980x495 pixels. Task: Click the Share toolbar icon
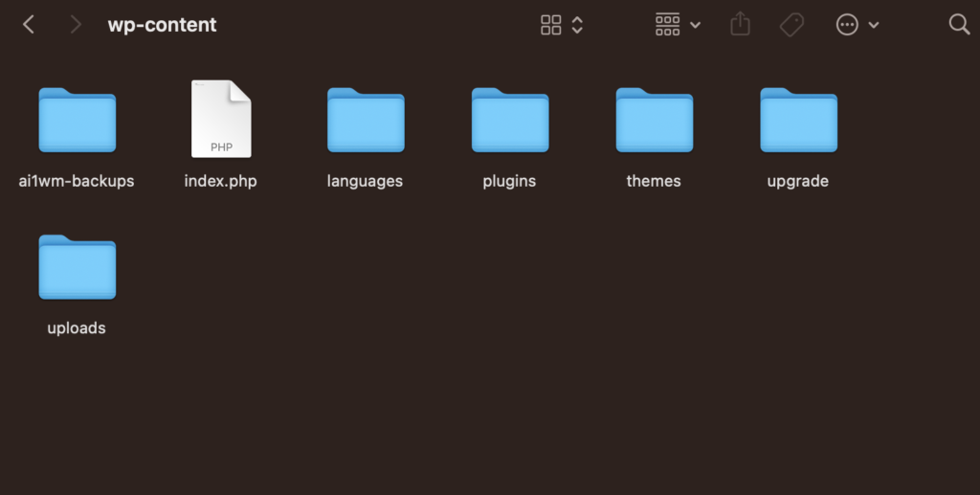tap(740, 24)
